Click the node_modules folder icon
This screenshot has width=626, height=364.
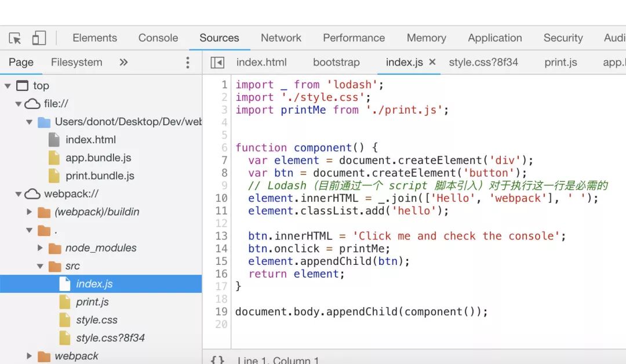[x=54, y=248]
